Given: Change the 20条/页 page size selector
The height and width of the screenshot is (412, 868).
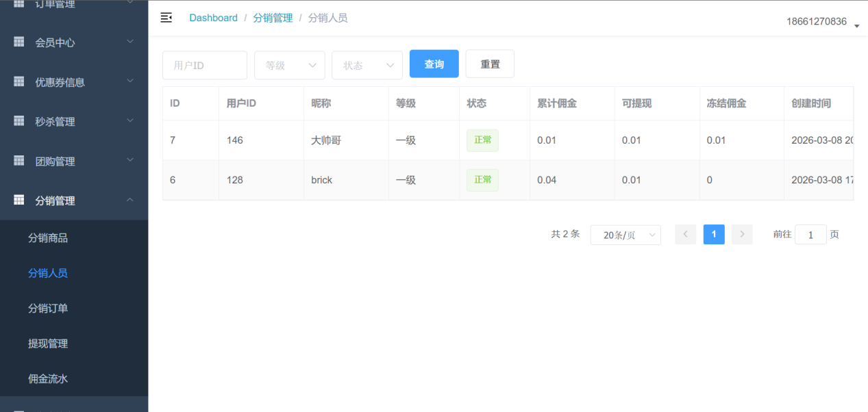Looking at the screenshot, I should pyautogui.click(x=625, y=235).
